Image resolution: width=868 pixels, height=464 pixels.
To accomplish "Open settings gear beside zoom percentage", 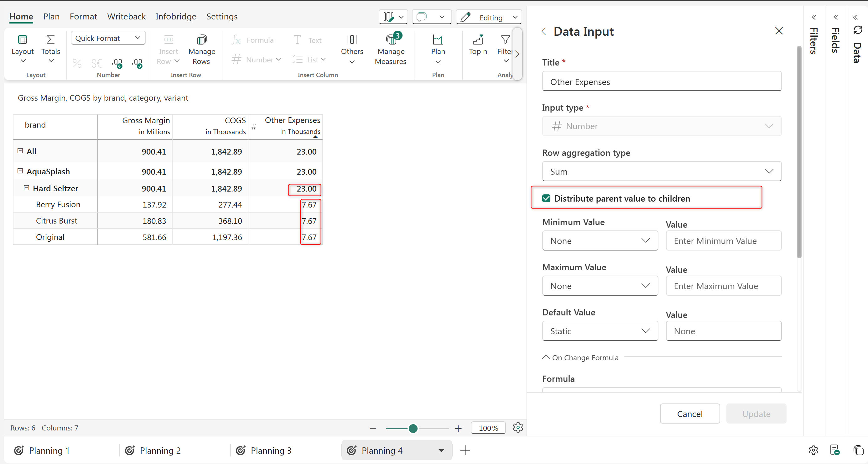I will point(517,428).
